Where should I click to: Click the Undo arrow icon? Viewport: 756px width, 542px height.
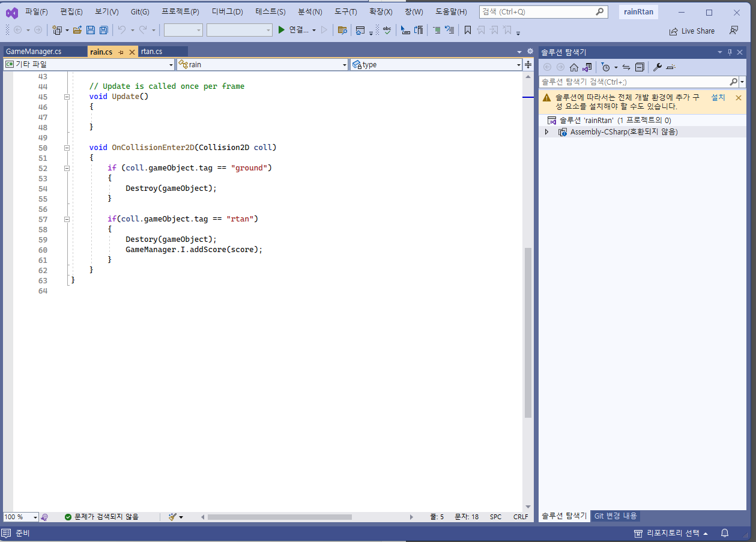pyautogui.click(x=122, y=30)
